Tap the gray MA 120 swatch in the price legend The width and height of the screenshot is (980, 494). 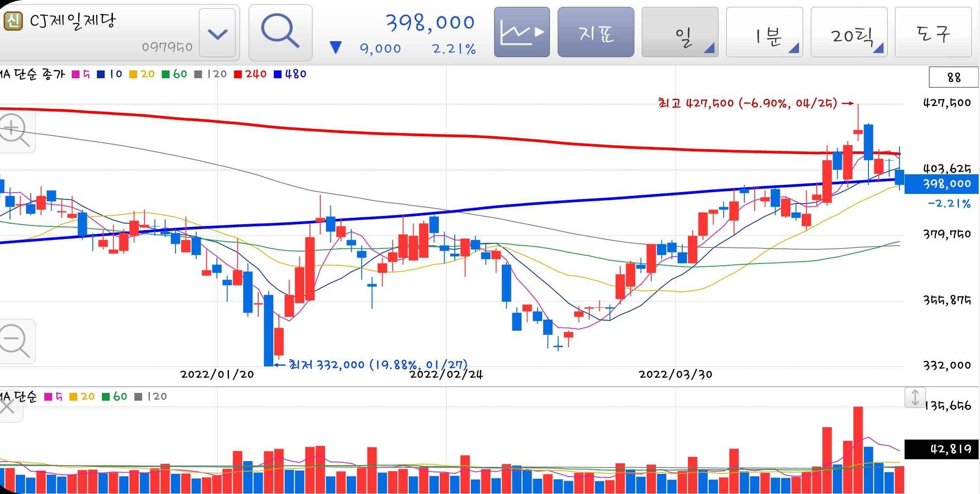pos(198,74)
